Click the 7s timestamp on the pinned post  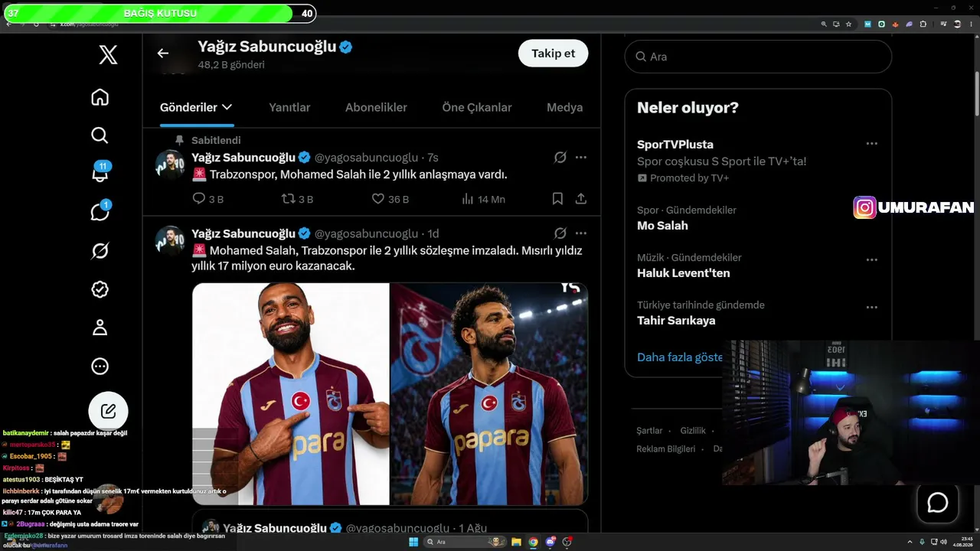pos(433,158)
